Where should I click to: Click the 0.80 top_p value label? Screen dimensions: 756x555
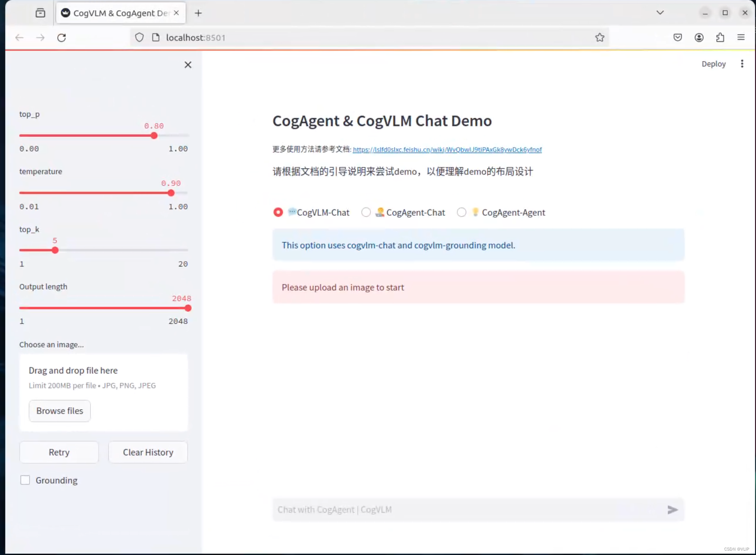(x=154, y=126)
